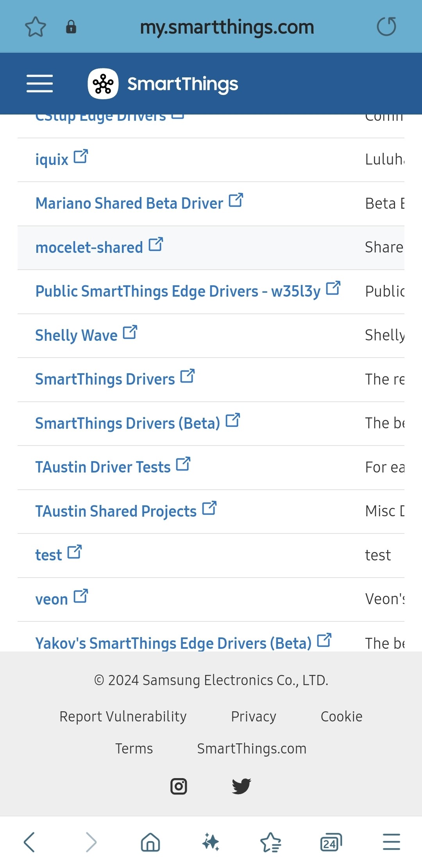Image resolution: width=422 pixels, height=868 pixels.
Task: Open the browser AI sparkle assistant
Action: tap(211, 842)
